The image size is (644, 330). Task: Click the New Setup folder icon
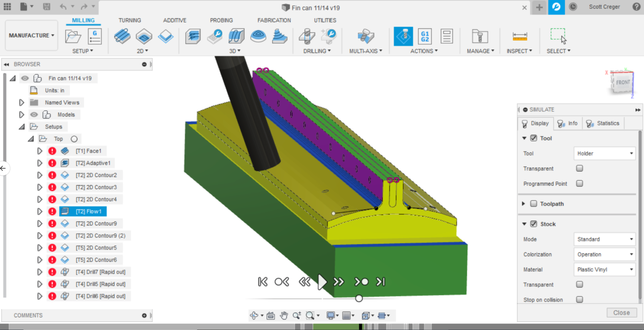[73, 36]
